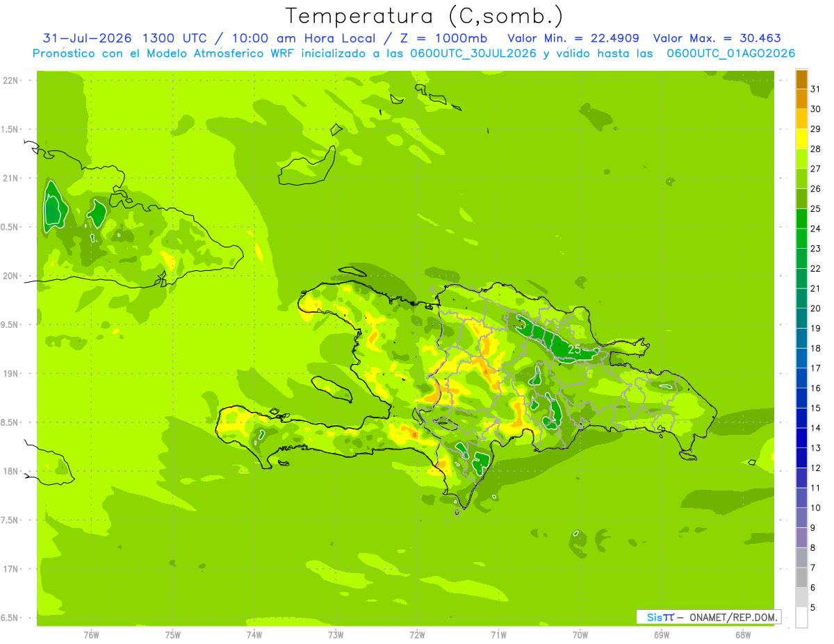The image size is (834, 644).
Task: Click the "19N" latitude axis label
Action: tap(12, 374)
